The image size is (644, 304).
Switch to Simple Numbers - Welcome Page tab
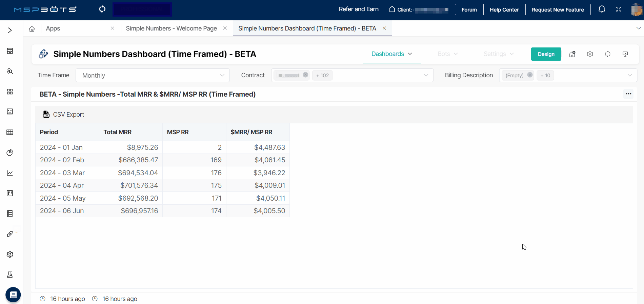tap(171, 28)
